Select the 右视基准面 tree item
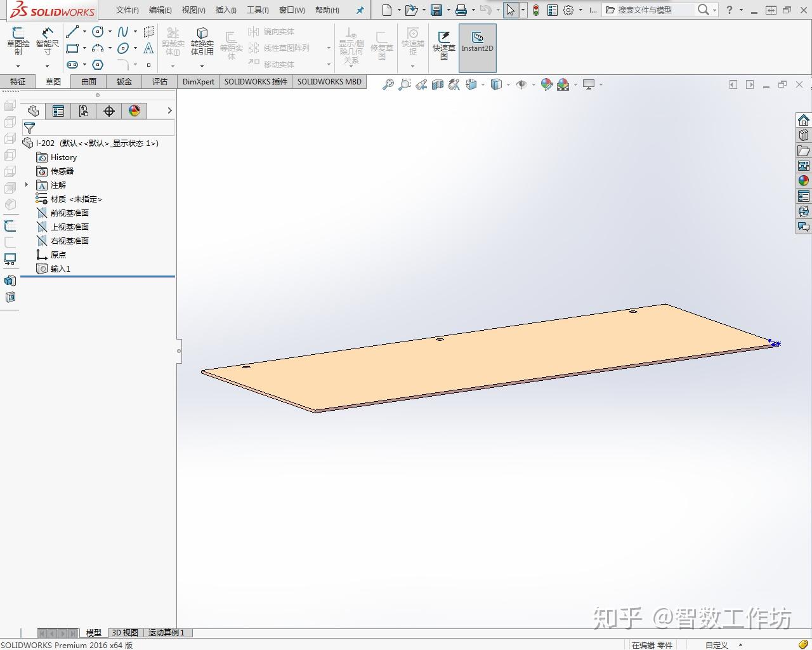This screenshot has width=812, height=650. (70, 241)
